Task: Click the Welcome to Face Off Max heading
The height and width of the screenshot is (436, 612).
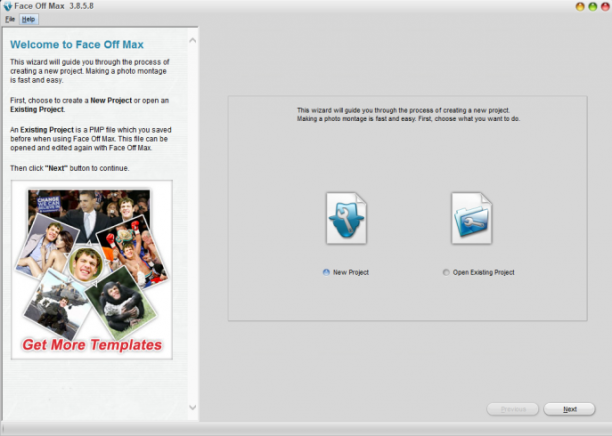Action: [x=77, y=44]
